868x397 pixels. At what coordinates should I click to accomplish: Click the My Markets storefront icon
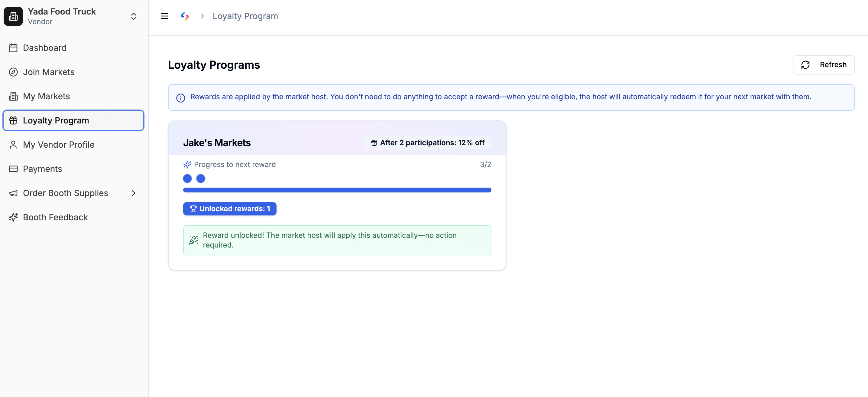coord(14,96)
